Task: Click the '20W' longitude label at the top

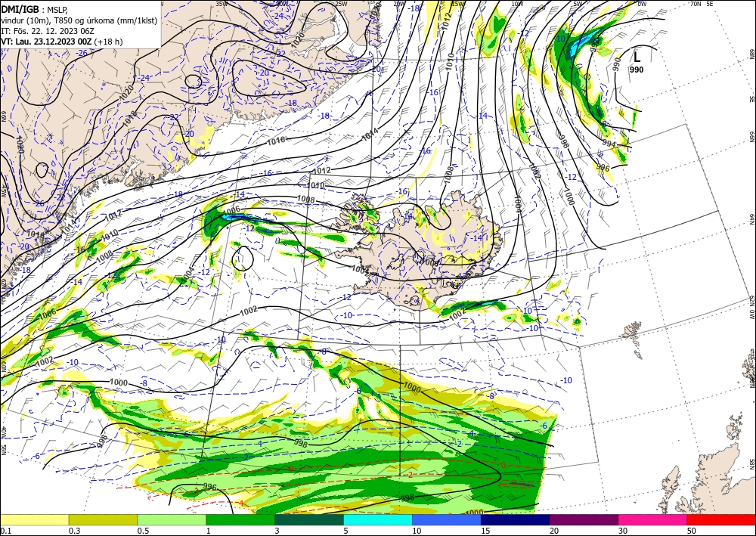Action: tap(398, 4)
